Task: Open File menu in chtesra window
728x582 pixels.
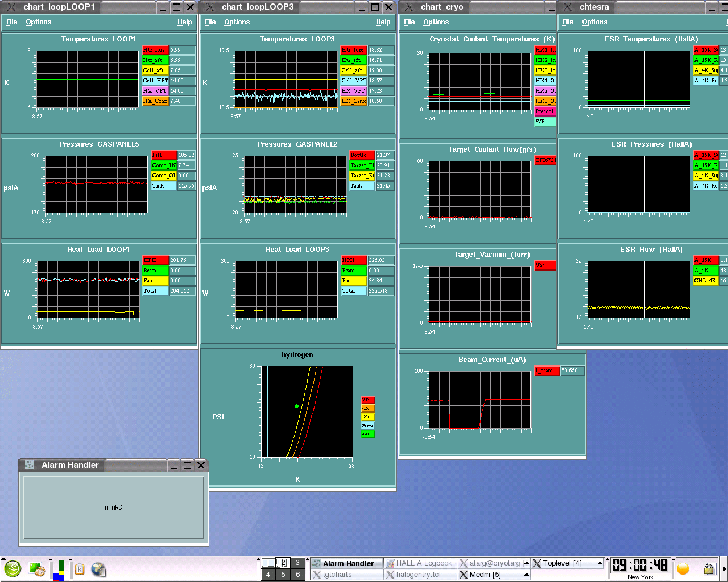Action: 568,22
